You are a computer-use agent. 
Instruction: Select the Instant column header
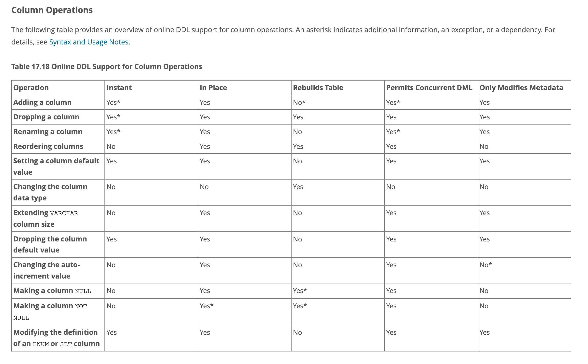coord(119,88)
